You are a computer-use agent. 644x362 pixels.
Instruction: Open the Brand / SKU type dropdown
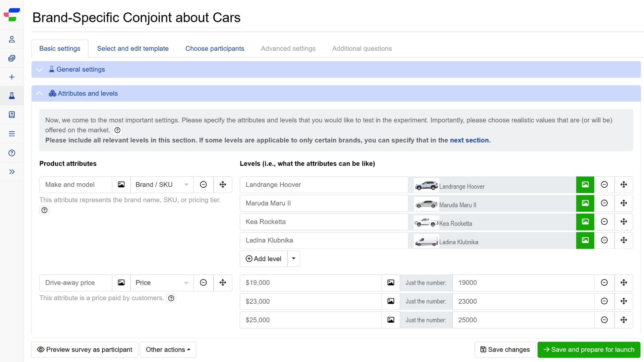(162, 185)
